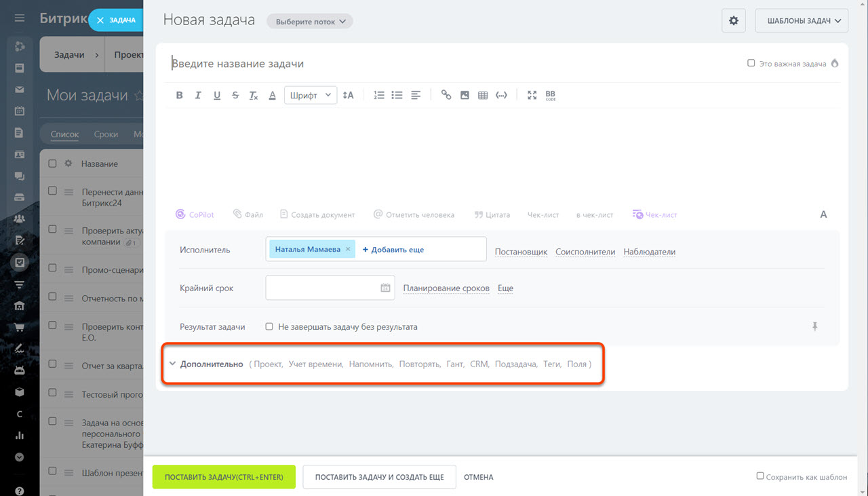
Task: Open the mail icon in sidebar
Action: tap(20, 90)
